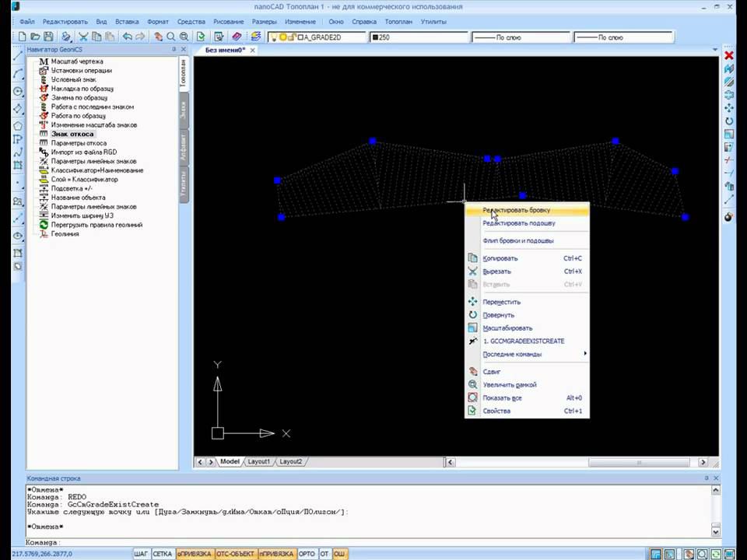The width and height of the screenshot is (747, 560).
Task: Click Импорт из файла RGD item
Action: [x=83, y=152]
